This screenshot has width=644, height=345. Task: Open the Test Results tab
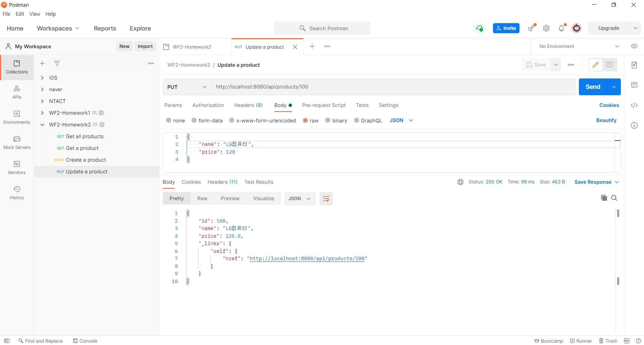coord(259,182)
